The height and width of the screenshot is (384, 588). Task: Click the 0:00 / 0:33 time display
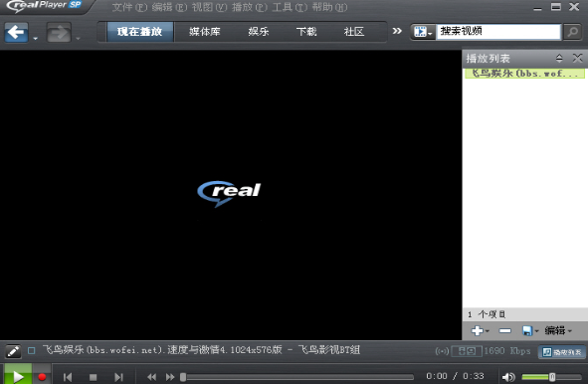(x=455, y=376)
